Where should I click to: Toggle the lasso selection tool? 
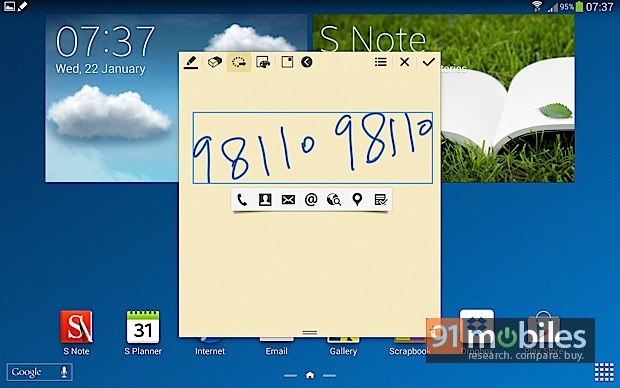coord(239,62)
